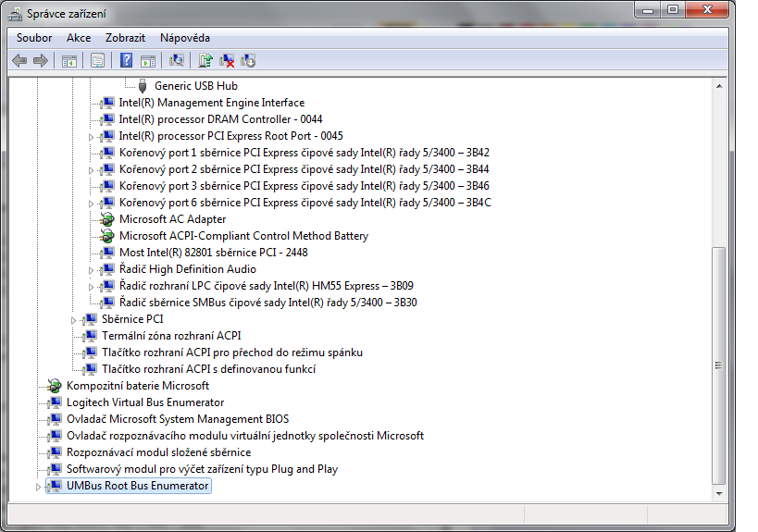Click the Uninstall device red X icon
Image resolution: width=758 pixels, height=532 pixels.
click(x=227, y=61)
